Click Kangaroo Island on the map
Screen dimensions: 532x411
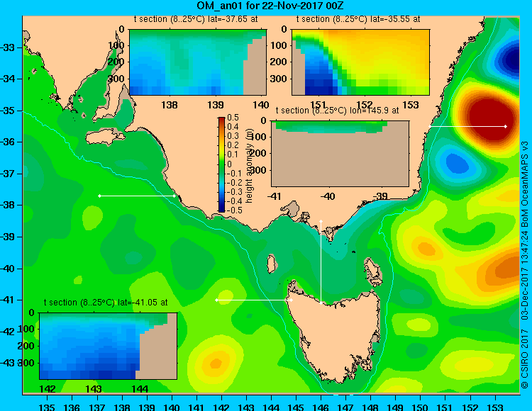pyautogui.click(x=106, y=137)
